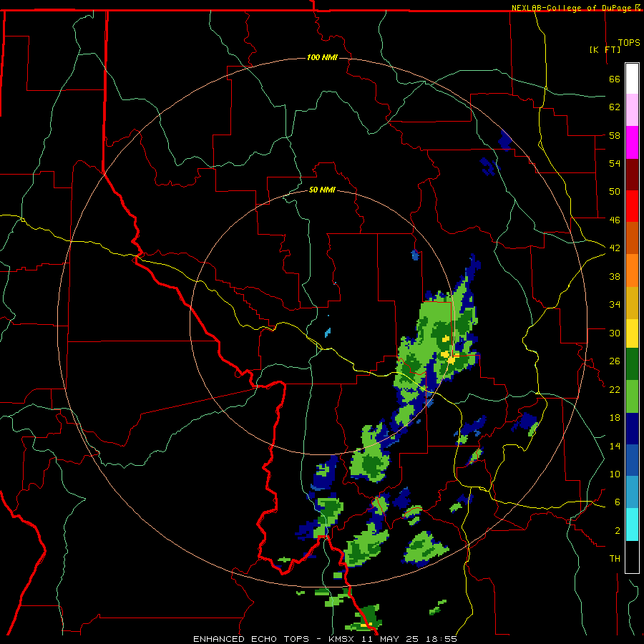Click legend value 42
644x644 pixels.
click(615, 248)
